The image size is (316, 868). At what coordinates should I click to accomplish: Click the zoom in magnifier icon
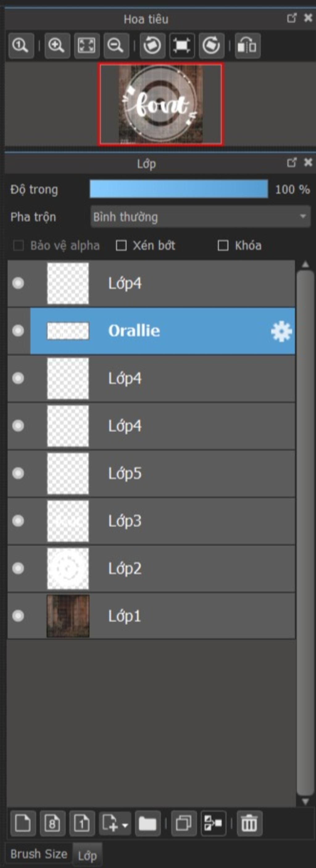57,46
